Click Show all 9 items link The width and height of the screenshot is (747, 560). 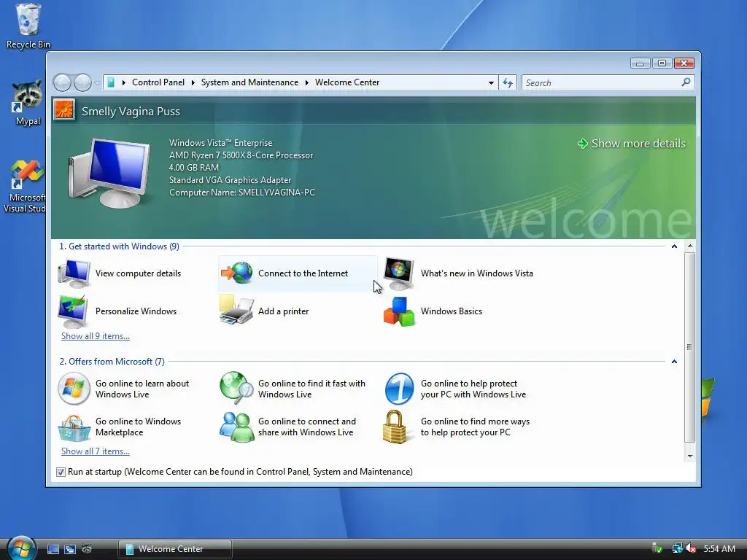coord(96,336)
